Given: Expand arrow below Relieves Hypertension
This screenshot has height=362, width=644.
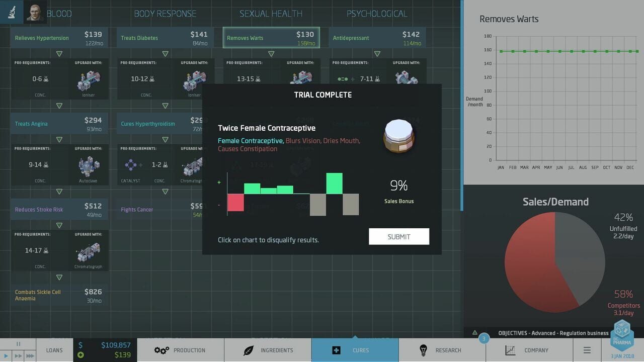Looking at the screenshot, I should [59, 53].
